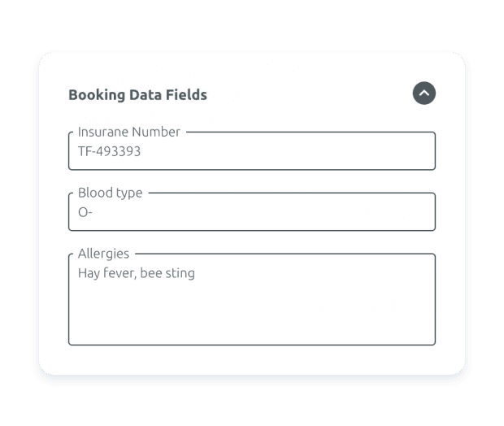The height and width of the screenshot is (426, 504).
Task: Click the "Booking Data Fields" heading
Action: [x=137, y=94]
